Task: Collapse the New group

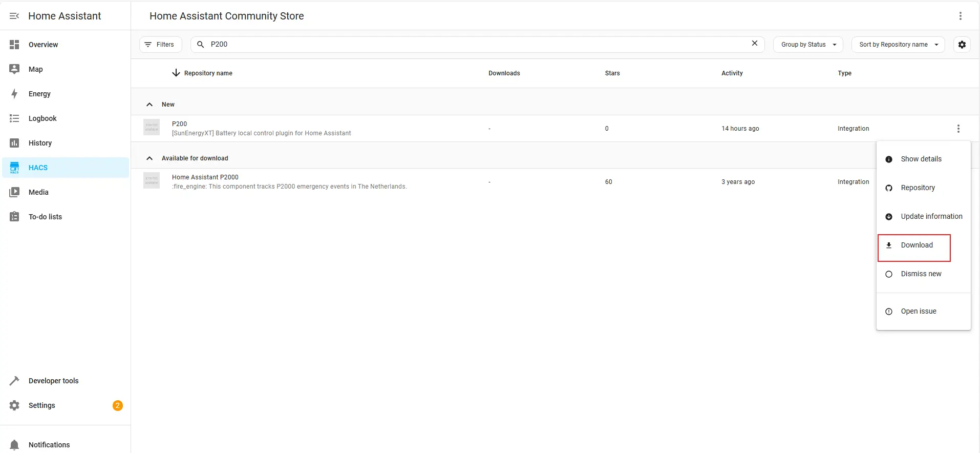Action: (x=150, y=105)
